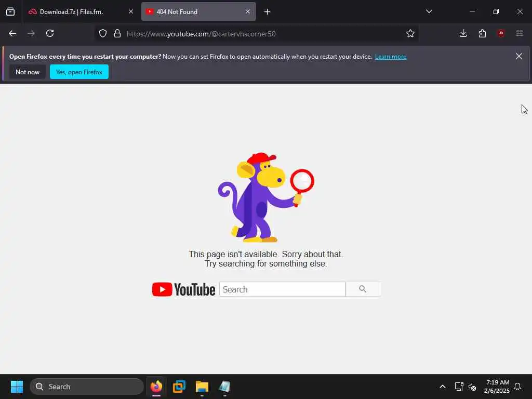This screenshot has width=532, height=399.
Task: Follow the Learn more link
Action: pos(391,57)
